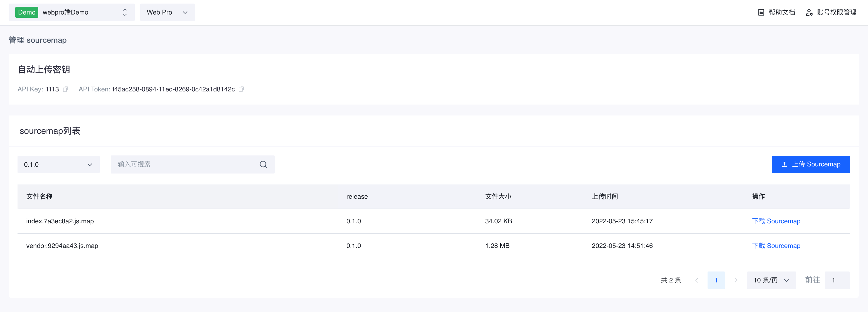
Task: Open 账号权限管理 link
Action: 836,13
